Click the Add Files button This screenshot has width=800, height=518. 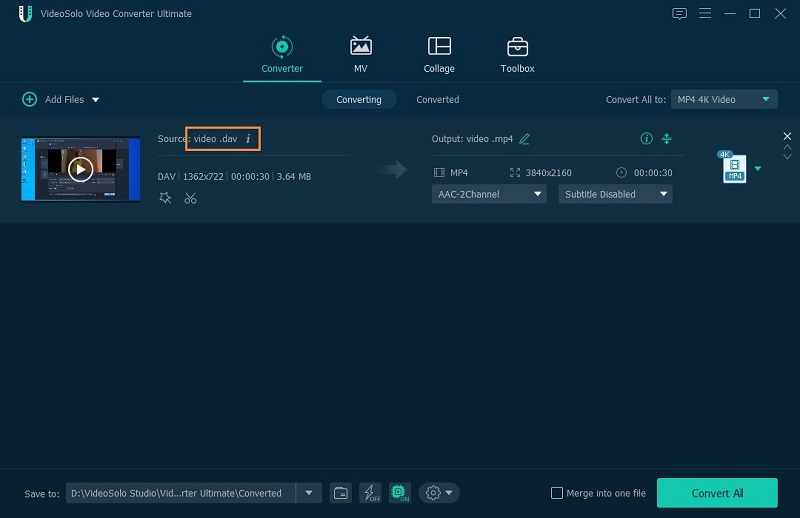(x=53, y=100)
